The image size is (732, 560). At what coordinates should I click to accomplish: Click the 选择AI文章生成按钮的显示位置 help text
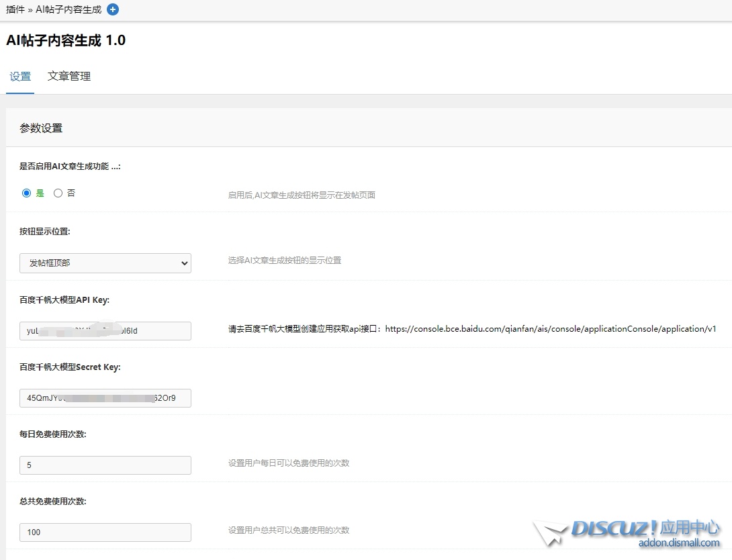(x=285, y=261)
